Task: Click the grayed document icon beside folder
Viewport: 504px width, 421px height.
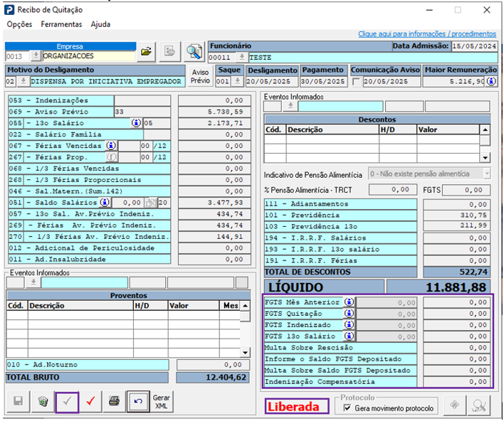Action: coord(169,52)
